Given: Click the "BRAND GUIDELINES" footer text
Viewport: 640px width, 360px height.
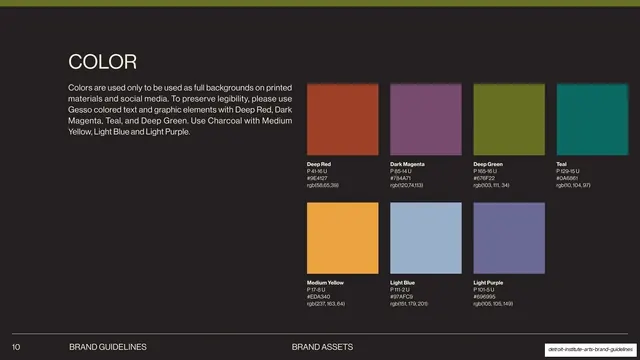Looking at the screenshot, I should coord(108,347).
